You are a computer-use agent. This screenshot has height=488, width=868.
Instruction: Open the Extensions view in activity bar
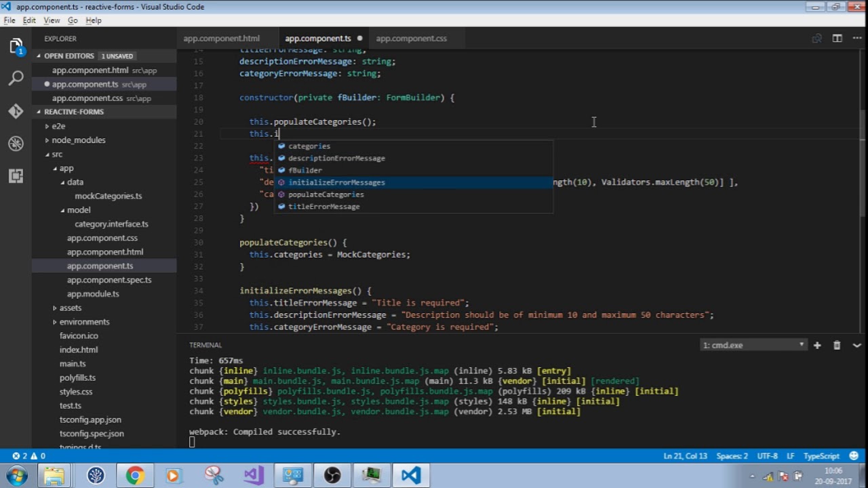(x=16, y=176)
